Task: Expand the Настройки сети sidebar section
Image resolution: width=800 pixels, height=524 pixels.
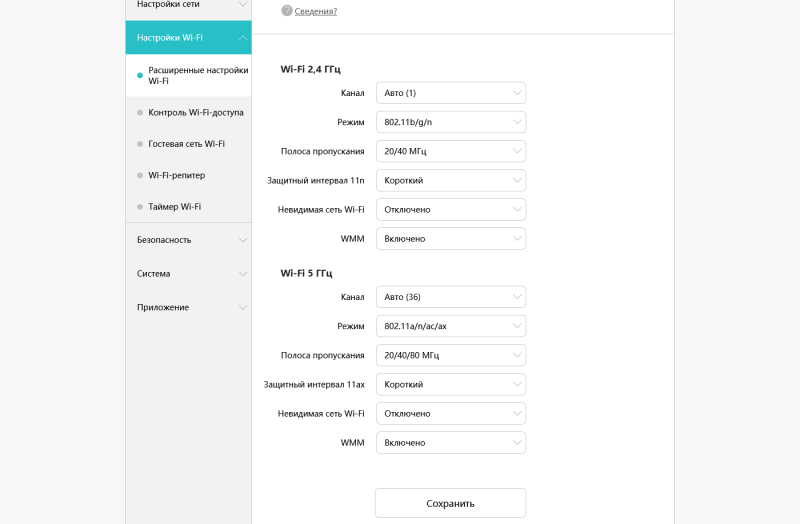Action: point(188,5)
